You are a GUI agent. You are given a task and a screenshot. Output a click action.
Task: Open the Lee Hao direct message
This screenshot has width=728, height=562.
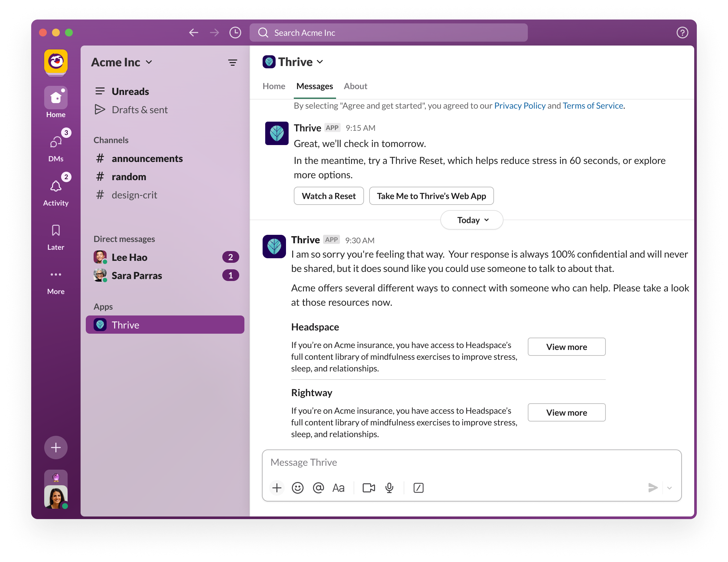coord(165,257)
